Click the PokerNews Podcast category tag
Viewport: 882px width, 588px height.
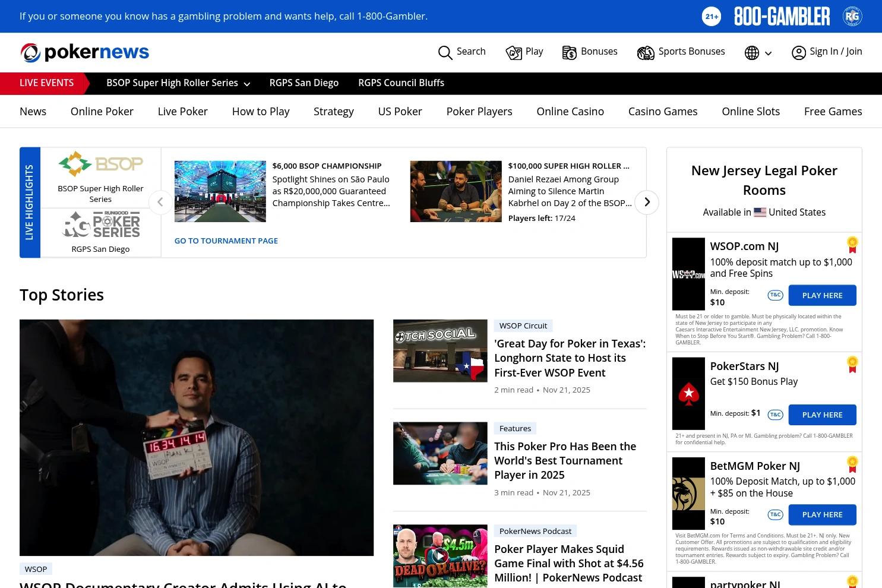(536, 531)
